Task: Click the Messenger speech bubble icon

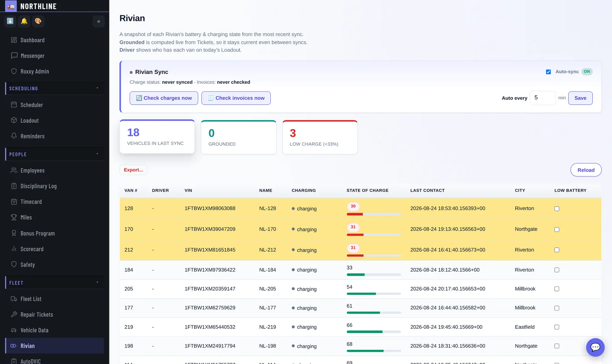Action: pyautogui.click(x=14, y=55)
